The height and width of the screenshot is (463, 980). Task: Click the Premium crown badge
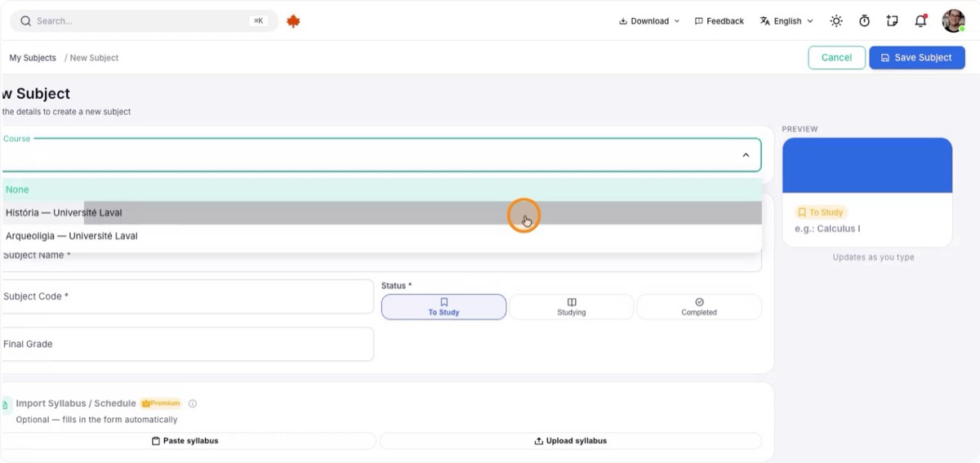point(161,403)
